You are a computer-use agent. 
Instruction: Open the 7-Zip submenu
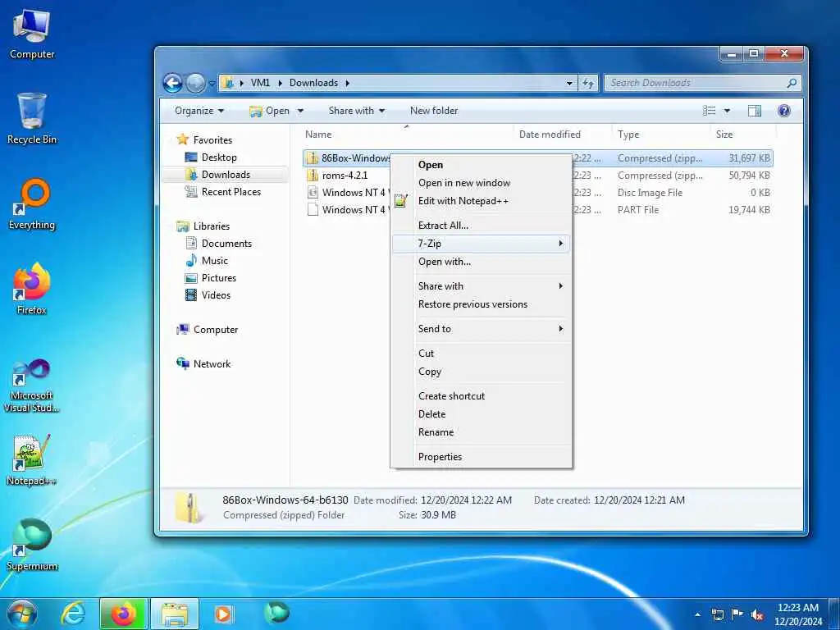click(x=481, y=244)
